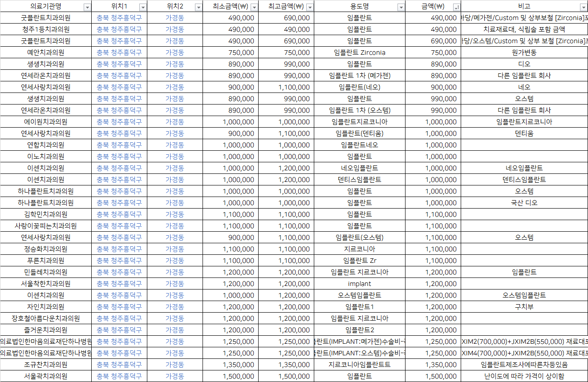Select the 임플란트(네오) cell
This screenshot has height=382, width=588.
(360, 87)
